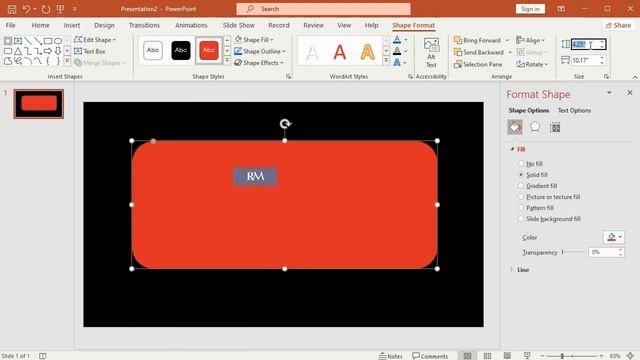Viewport: 640px width, 360px height.
Task: Fit slide to current window icon
Action: [x=631, y=356]
